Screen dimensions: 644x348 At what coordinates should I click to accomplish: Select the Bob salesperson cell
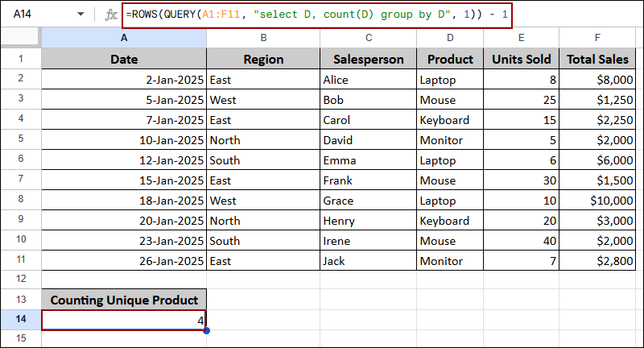(369, 99)
